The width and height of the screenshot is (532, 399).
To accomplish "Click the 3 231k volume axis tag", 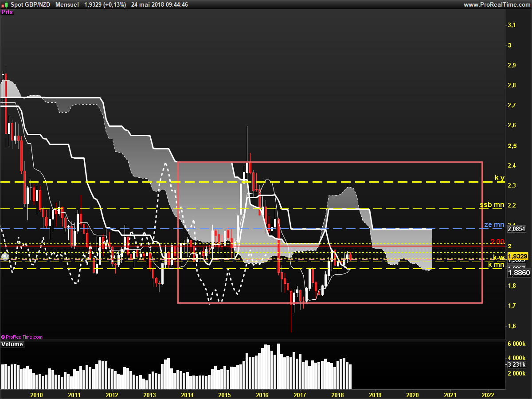I will (x=516, y=364).
